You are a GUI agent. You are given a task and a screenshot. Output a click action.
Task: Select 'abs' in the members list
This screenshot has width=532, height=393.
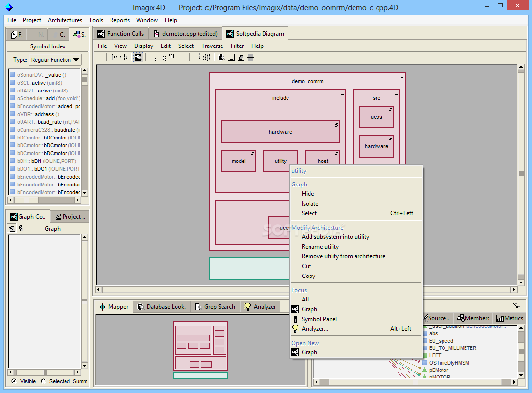434,334
